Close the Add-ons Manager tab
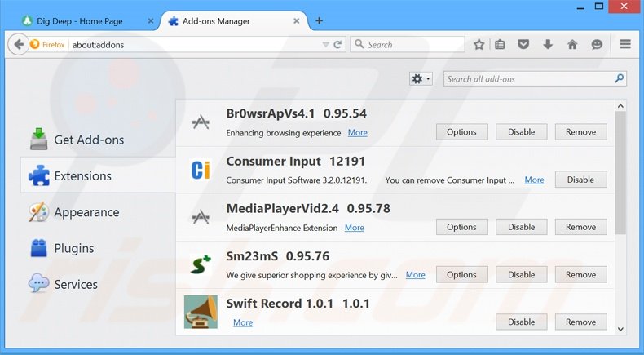The image size is (644, 355). [x=297, y=21]
